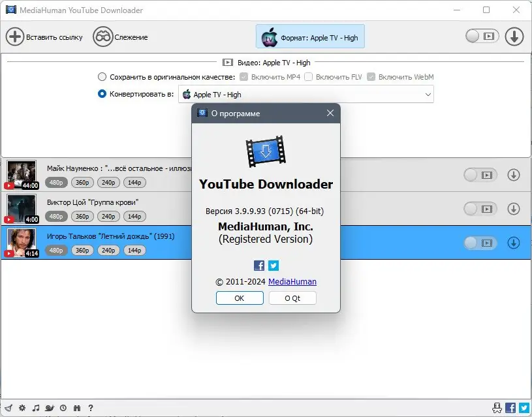Select 480p for Майк Науменко video
This screenshot has width=532, height=417.
(x=56, y=183)
